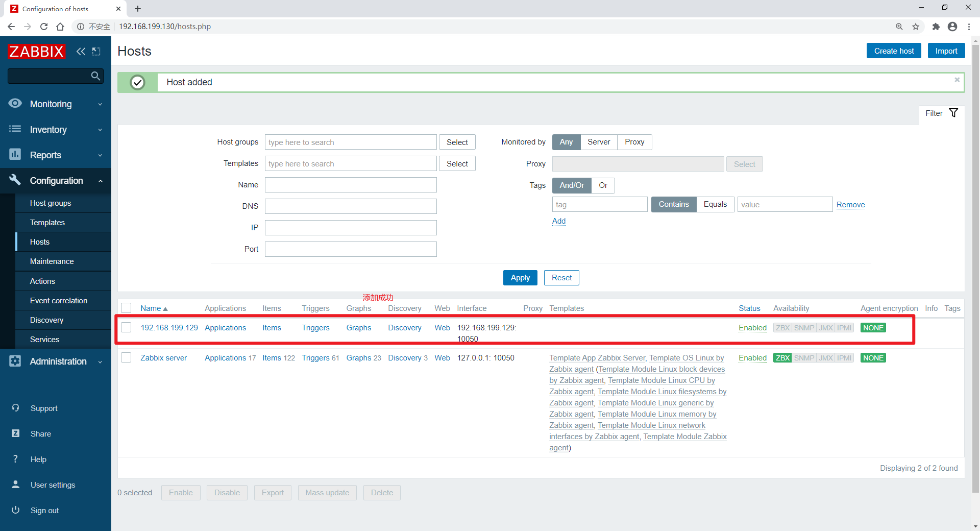The width and height of the screenshot is (980, 531).
Task: Click the Inventory list icon
Action: [x=15, y=129]
